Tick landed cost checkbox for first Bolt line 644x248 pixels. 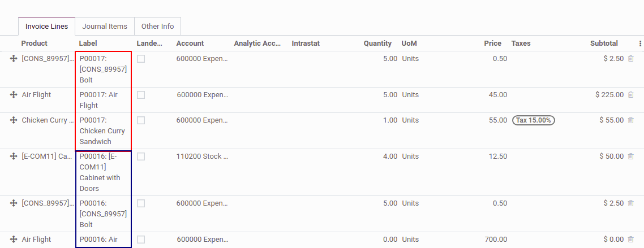(141, 59)
